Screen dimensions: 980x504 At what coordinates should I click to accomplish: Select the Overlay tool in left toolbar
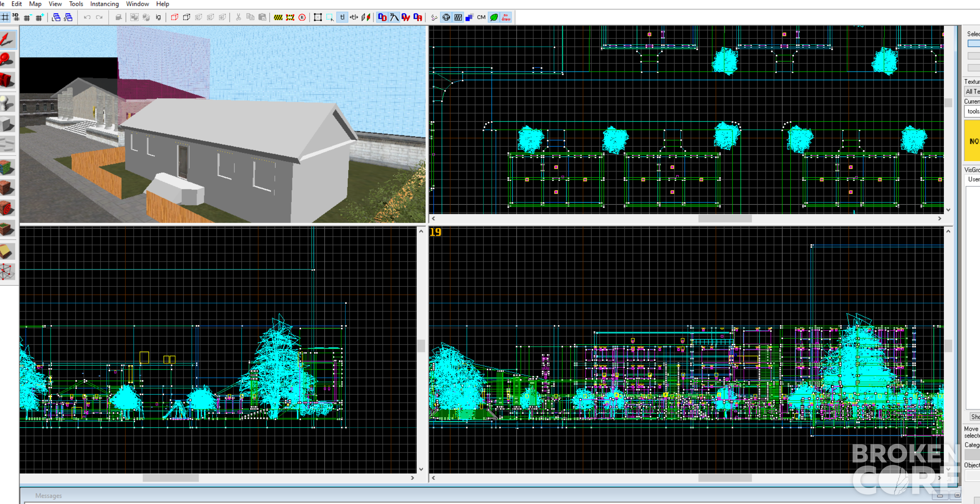(x=7, y=228)
